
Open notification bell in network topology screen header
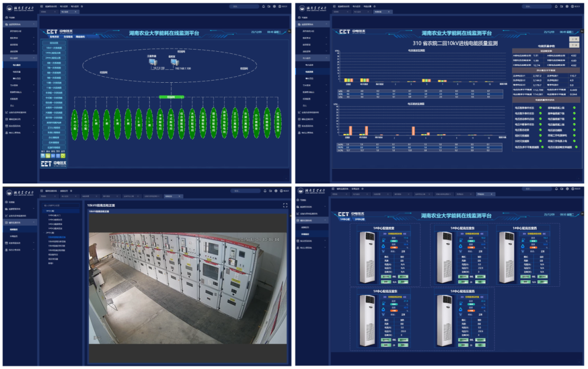click(x=263, y=7)
